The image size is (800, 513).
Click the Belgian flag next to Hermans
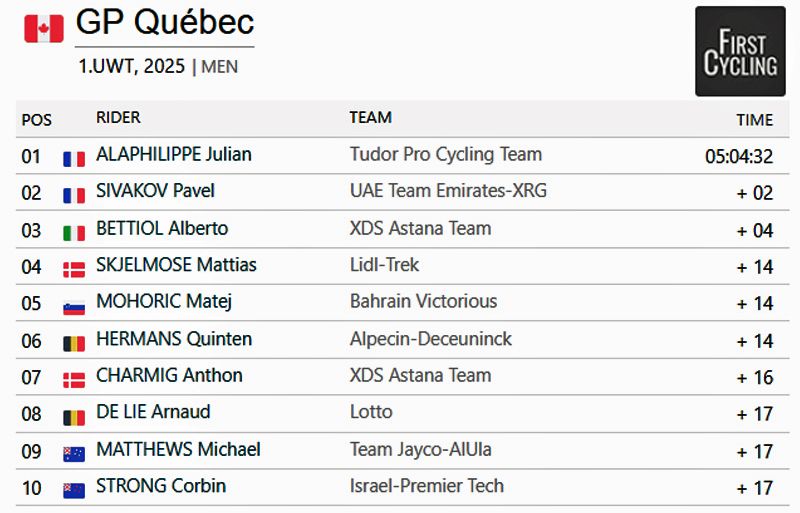click(74, 342)
